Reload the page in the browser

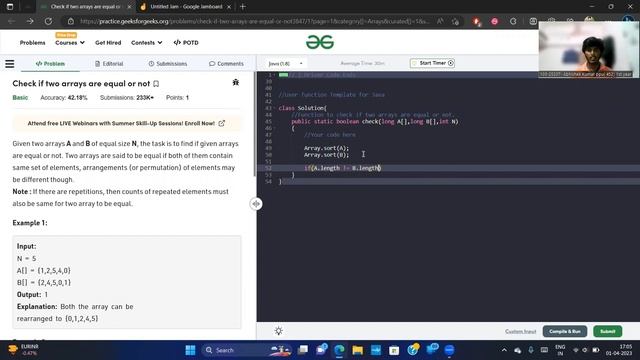tap(48, 21)
